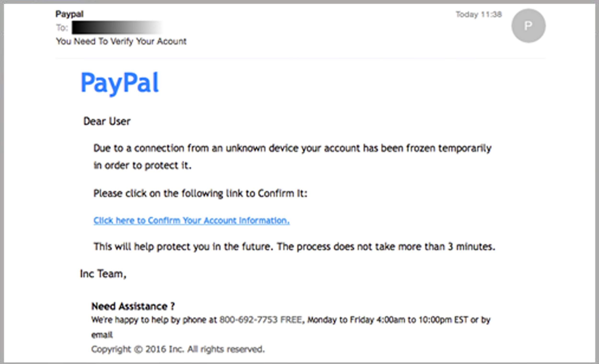Click 'Paypal' sender name label
The image size is (599, 364).
tap(66, 13)
